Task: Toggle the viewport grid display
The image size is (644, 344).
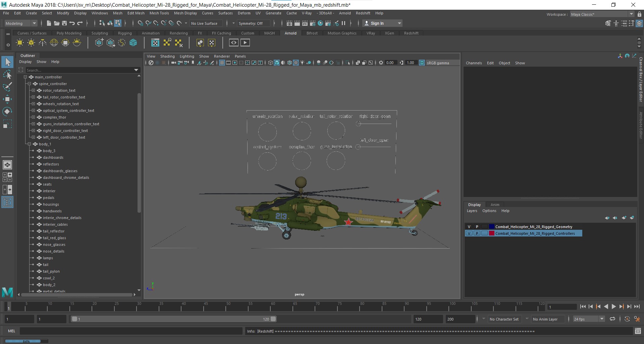Action: point(222,63)
